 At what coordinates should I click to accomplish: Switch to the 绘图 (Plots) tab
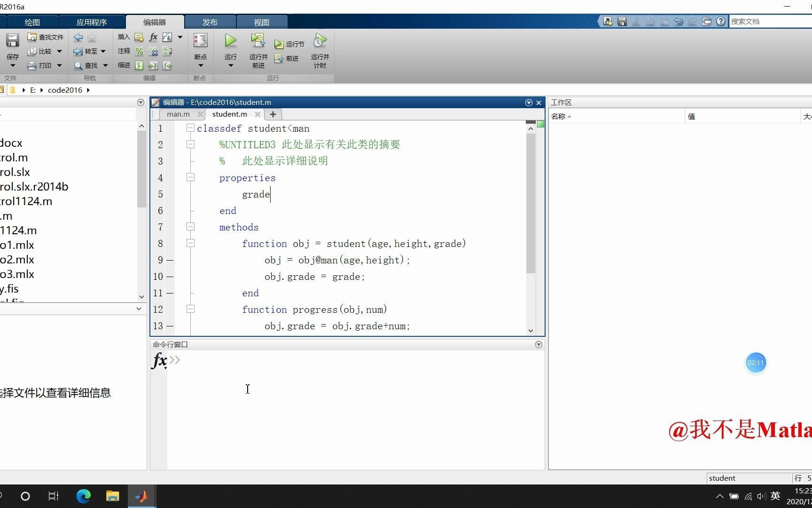click(32, 22)
